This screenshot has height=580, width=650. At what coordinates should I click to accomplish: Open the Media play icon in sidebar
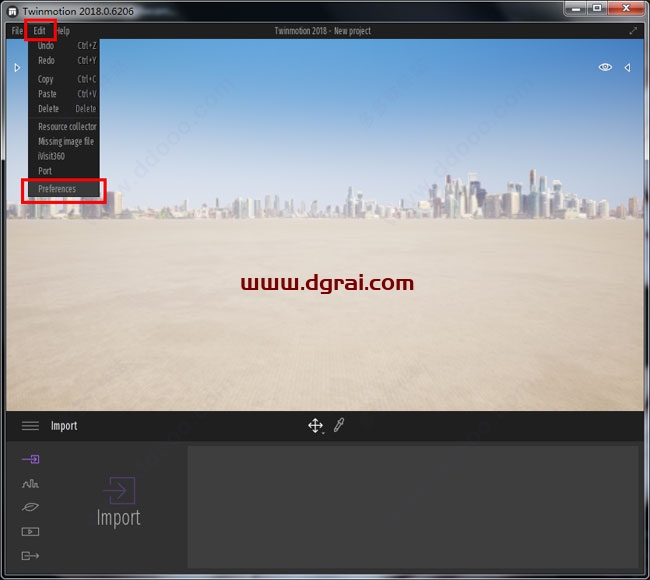tap(30, 531)
